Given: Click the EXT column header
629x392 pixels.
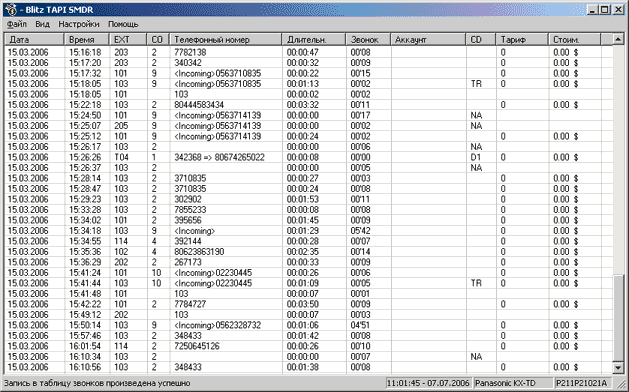Looking at the screenshot, I should tap(128, 39).
